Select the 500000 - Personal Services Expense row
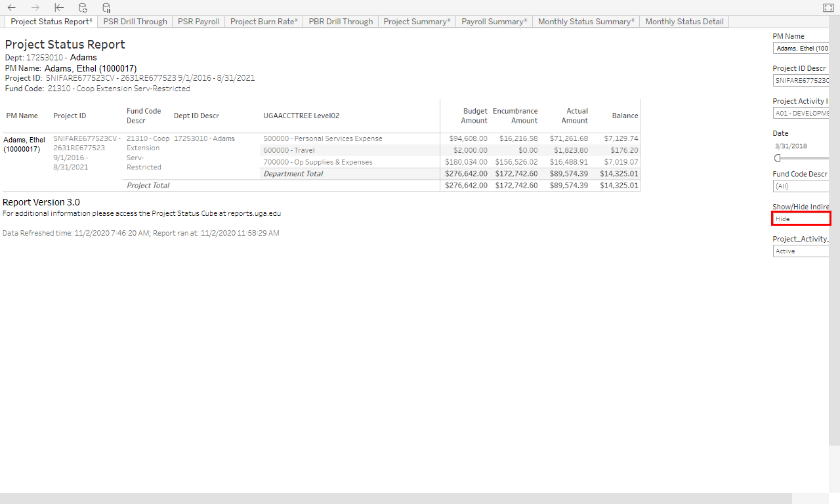This screenshot has width=840, height=504. click(322, 138)
